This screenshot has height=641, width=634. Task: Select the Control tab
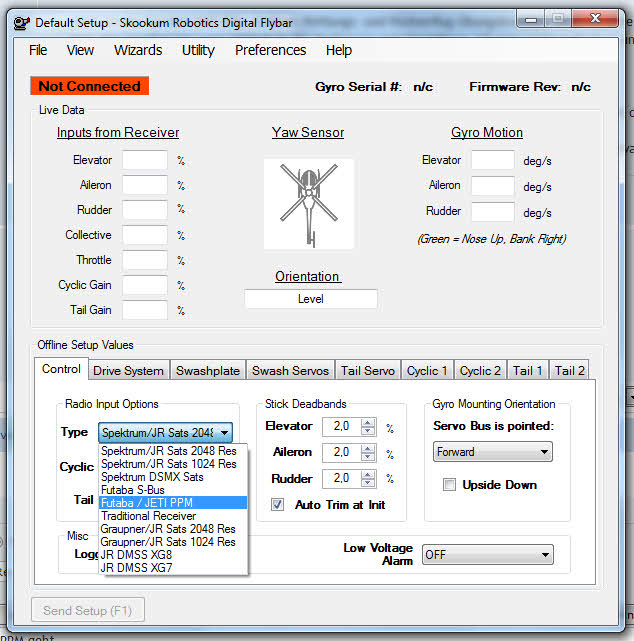tap(61, 369)
